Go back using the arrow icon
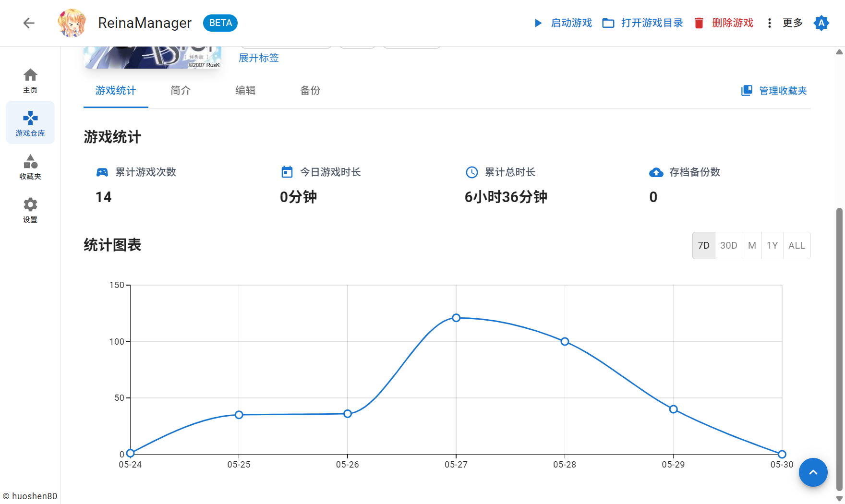Viewport: 845px width, 504px height. click(x=29, y=23)
